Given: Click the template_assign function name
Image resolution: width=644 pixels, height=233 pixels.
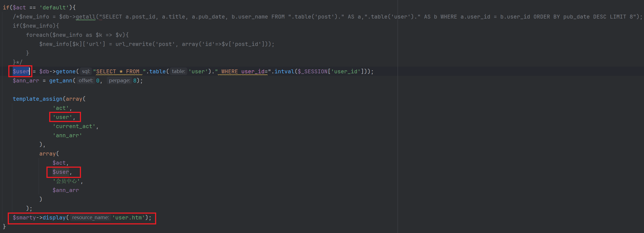Looking at the screenshot, I should click(38, 99).
